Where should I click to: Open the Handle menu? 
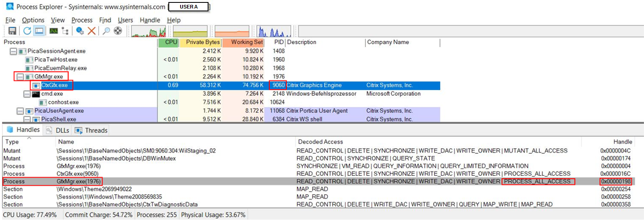(x=150, y=20)
